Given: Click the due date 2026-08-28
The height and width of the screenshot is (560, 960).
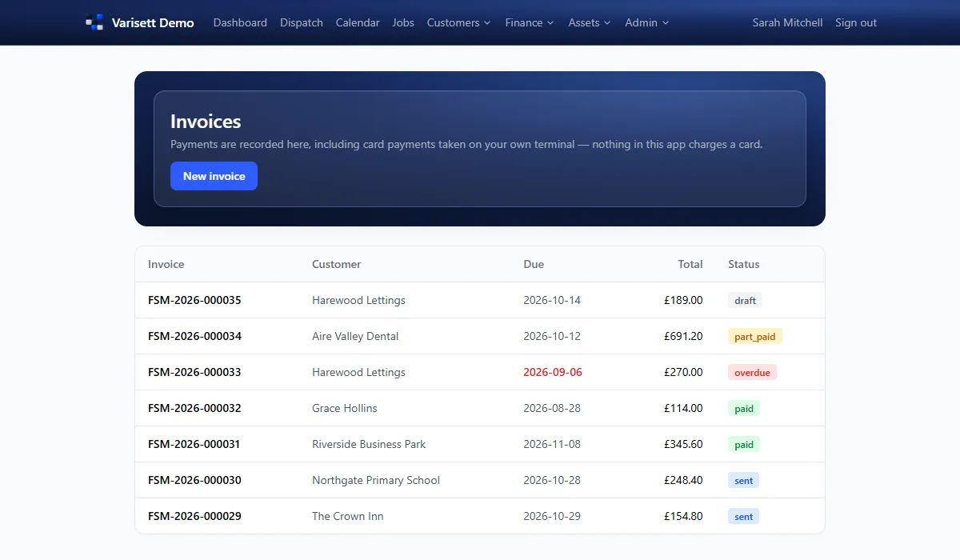Looking at the screenshot, I should point(552,408).
